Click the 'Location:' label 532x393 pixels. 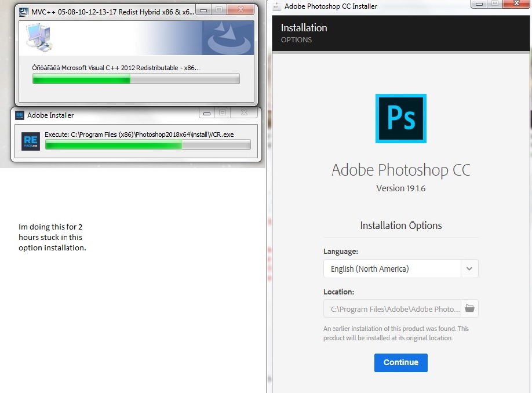pyautogui.click(x=338, y=292)
